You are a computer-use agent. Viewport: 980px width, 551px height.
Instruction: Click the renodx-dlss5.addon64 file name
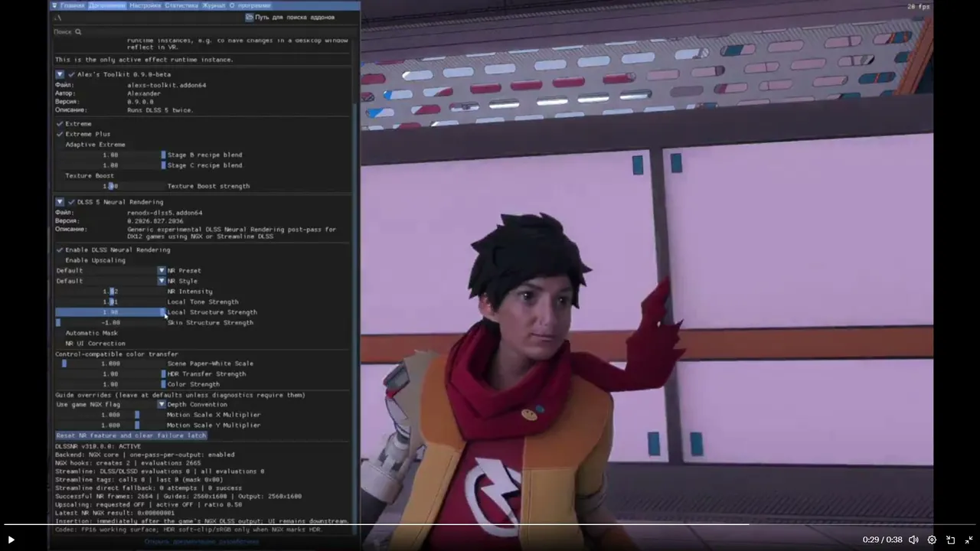(165, 213)
